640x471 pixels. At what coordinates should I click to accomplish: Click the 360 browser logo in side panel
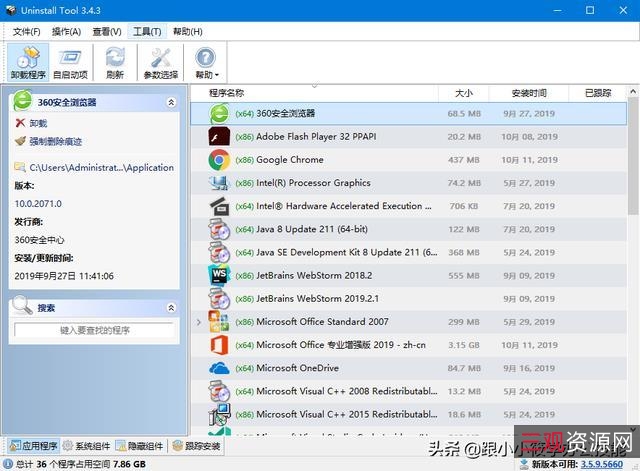tap(23, 101)
